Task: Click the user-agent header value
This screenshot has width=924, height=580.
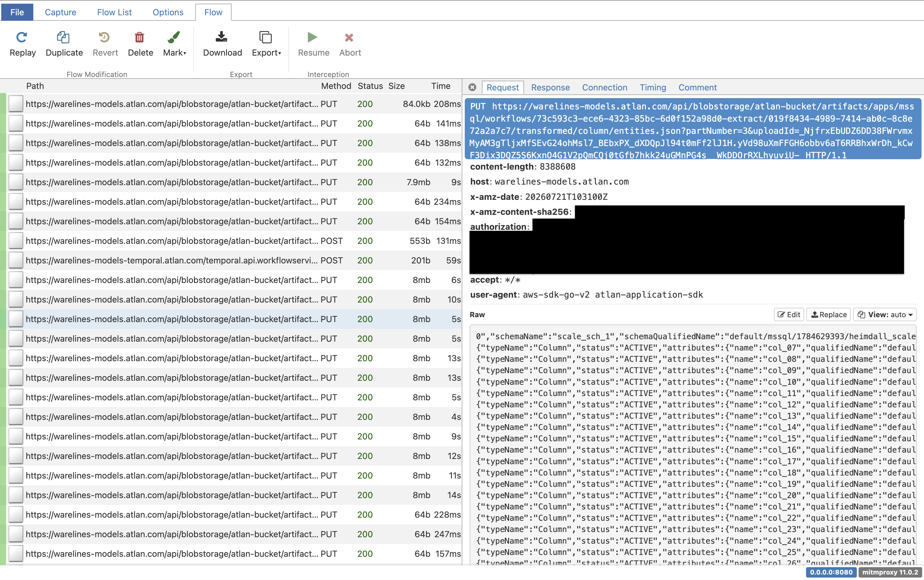Action: coord(613,295)
